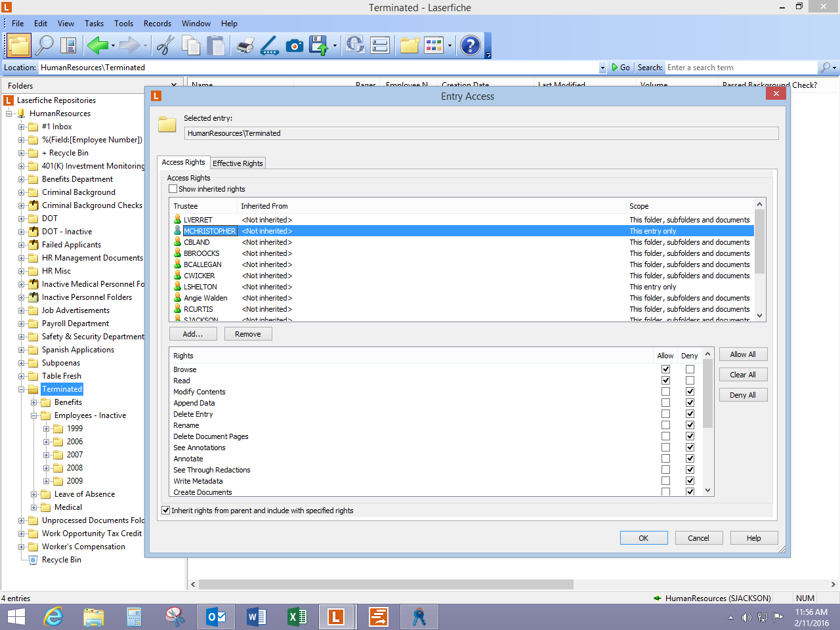Check Allow for Modify Contents
Image resolution: width=840 pixels, height=630 pixels.
(665, 392)
